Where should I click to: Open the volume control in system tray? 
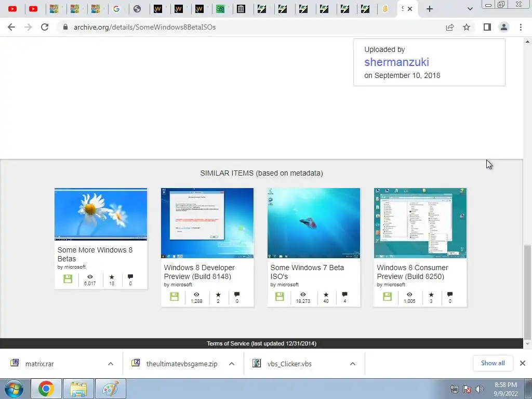pos(480,389)
